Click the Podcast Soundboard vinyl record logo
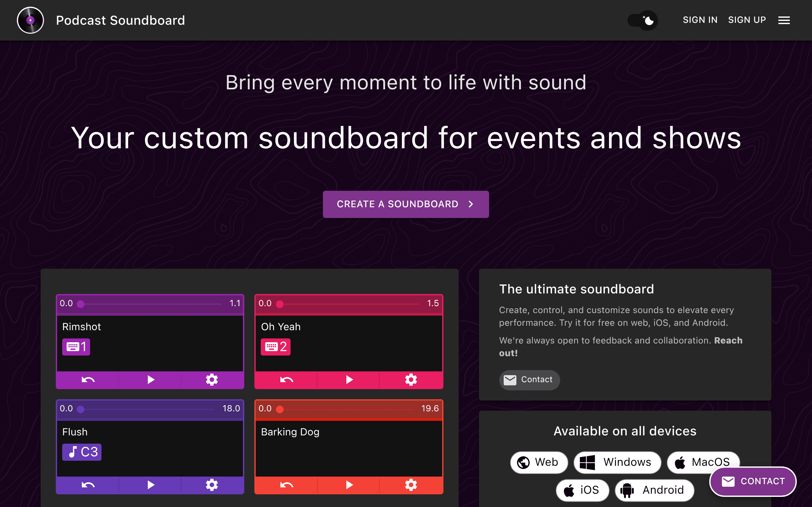812x507 pixels. click(x=30, y=20)
